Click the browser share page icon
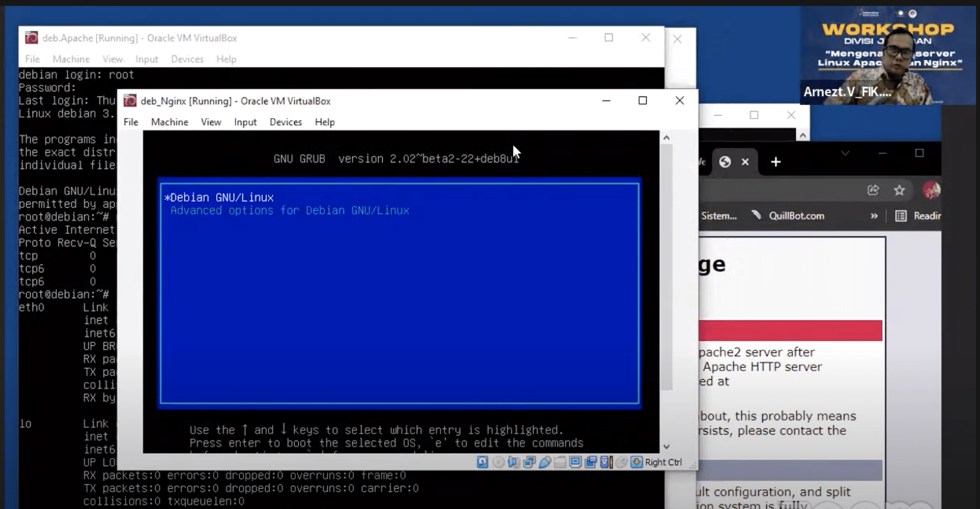Image resolution: width=980 pixels, height=509 pixels. click(873, 190)
